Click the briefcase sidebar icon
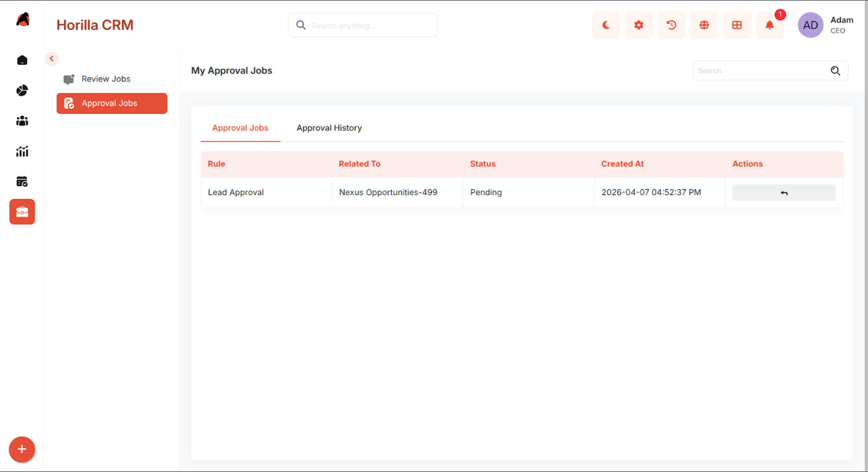Image resolution: width=868 pixels, height=472 pixels. pyautogui.click(x=22, y=212)
